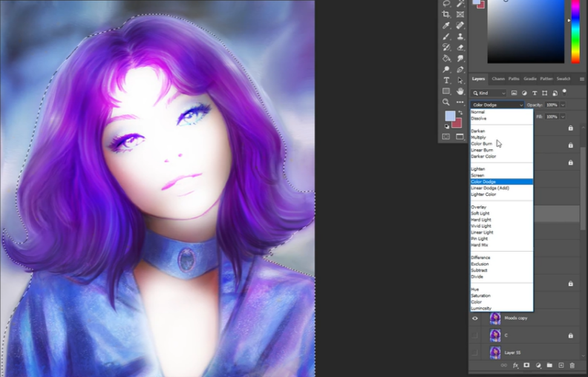The height and width of the screenshot is (377, 588).
Task: Change the screen mode
Action: pyautogui.click(x=460, y=137)
